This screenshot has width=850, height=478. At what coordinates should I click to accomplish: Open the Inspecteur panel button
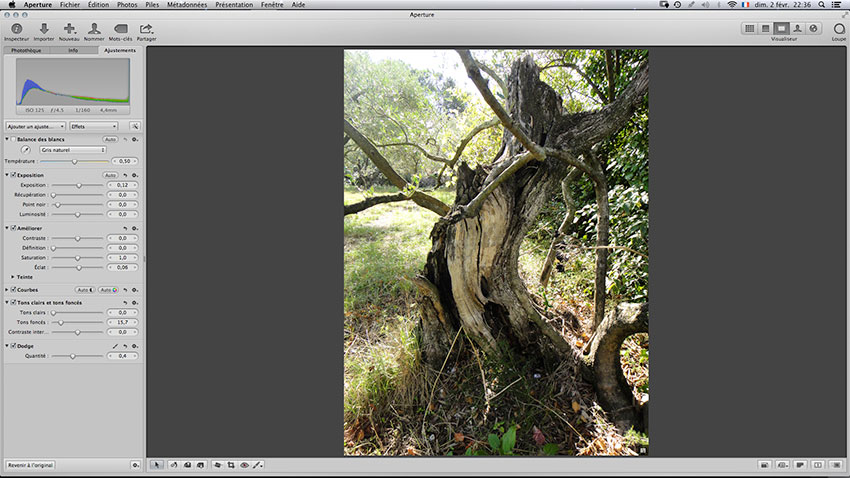click(x=16, y=31)
